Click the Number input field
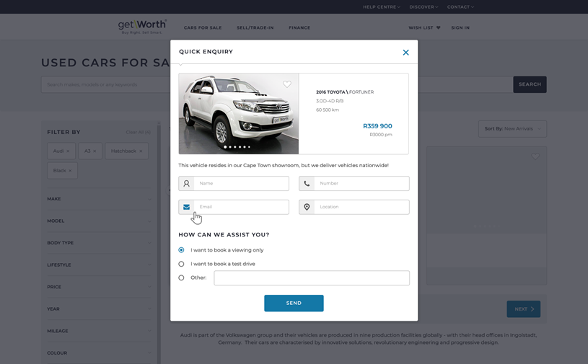The width and height of the screenshot is (588, 364). click(354, 184)
